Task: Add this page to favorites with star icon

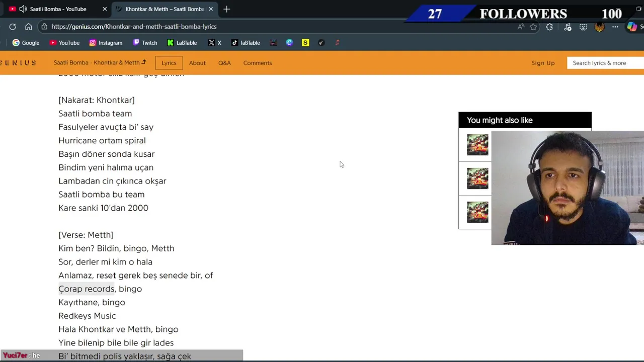Action: [533, 27]
